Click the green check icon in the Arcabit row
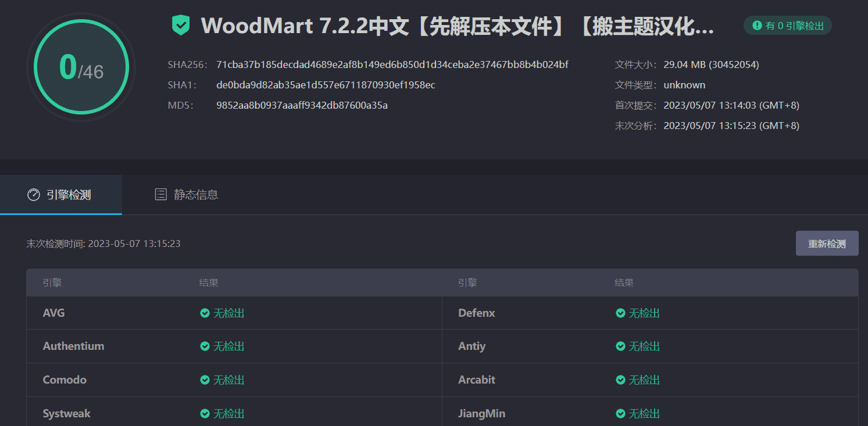This screenshot has height=426, width=868. point(620,380)
